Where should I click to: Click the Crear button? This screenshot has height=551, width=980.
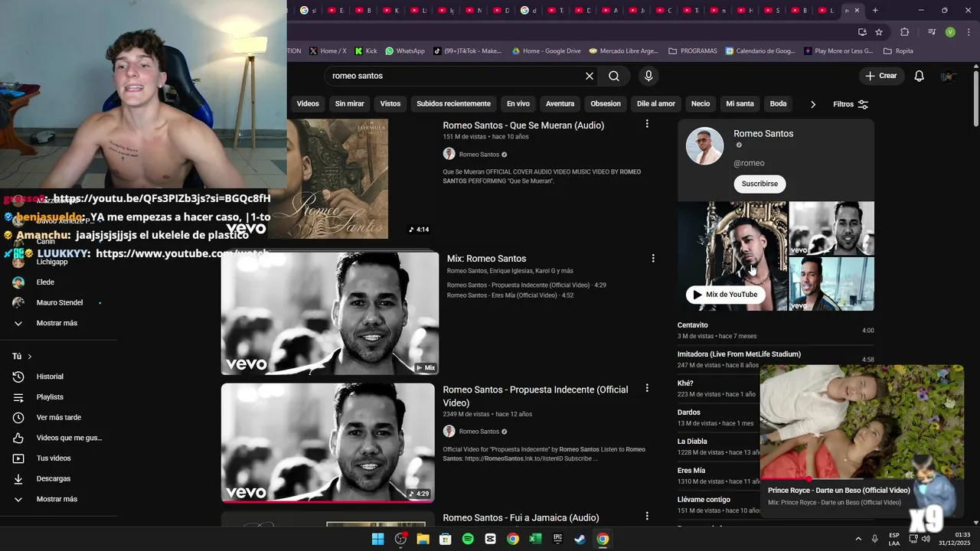pos(881,76)
